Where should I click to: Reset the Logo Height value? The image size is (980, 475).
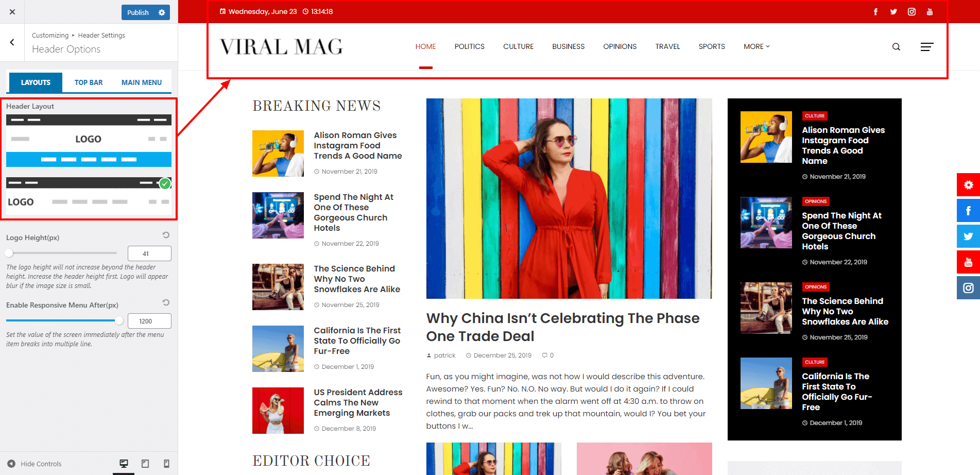tap(166, 235)
